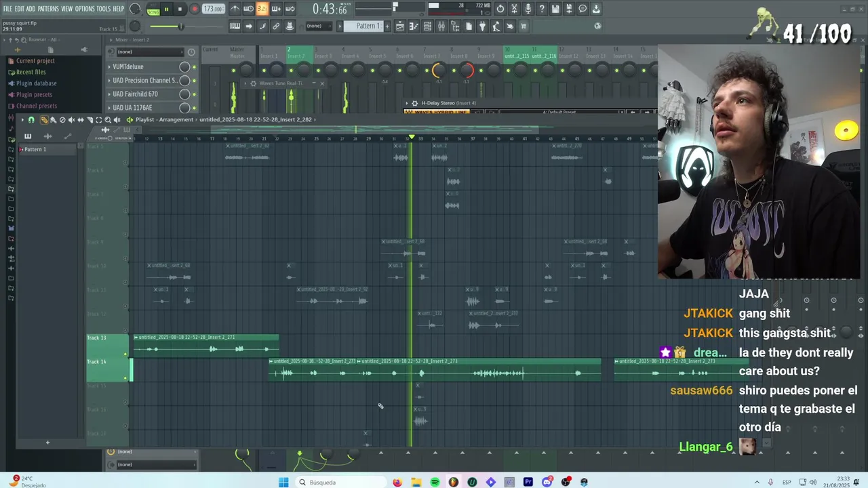Click the question mark help icon

tap(542, 9)
